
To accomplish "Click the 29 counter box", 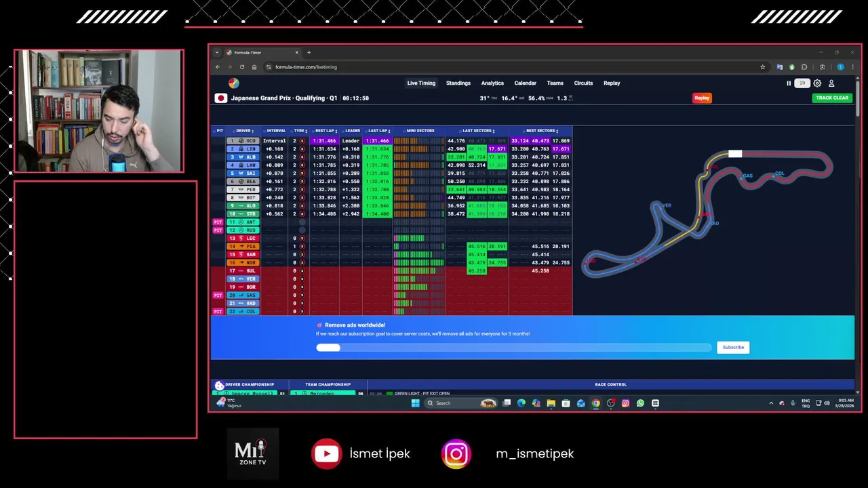I will pyautogui.click(x=802, y=83).
